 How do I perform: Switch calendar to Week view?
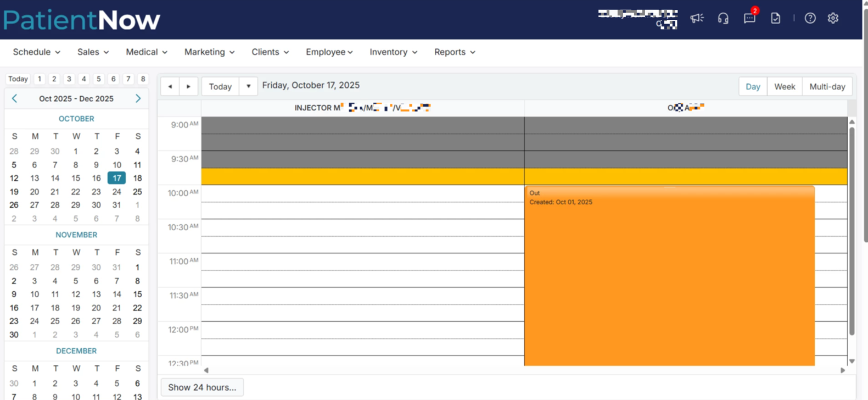784,86
